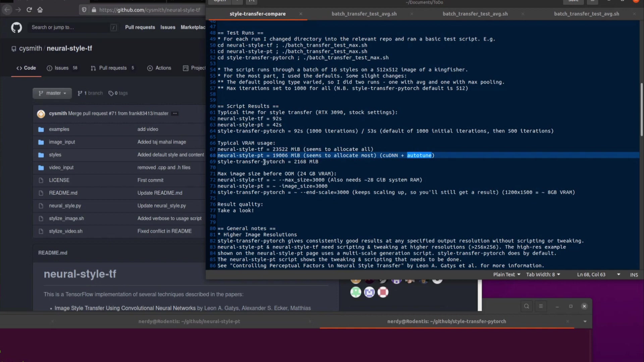Open the Code tab in GitHub
The width and height of the screenshot is (644, 362).
click(26, 68)
